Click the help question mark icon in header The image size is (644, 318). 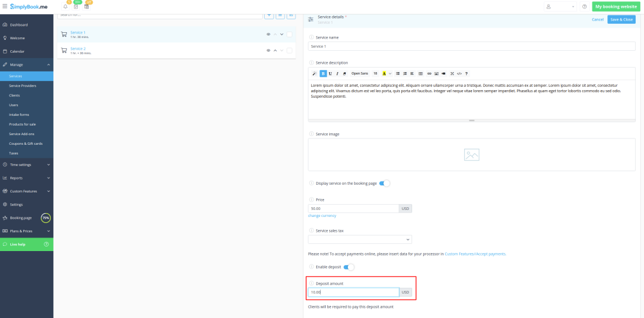tap(584, 6)
